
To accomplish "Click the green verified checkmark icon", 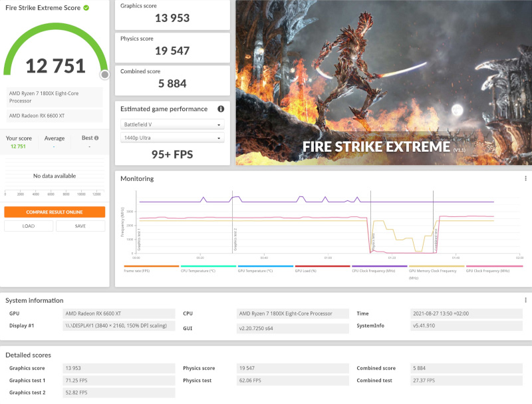I will (x=86, y=8).
